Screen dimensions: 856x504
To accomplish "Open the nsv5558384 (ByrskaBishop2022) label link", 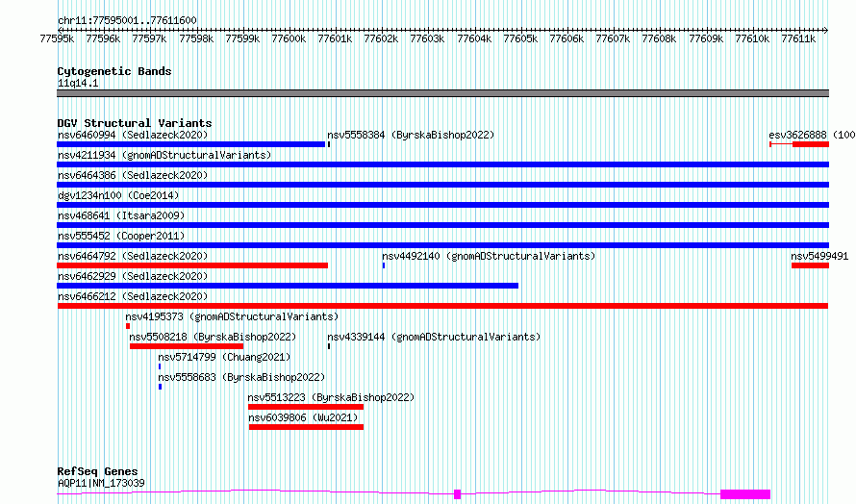I will coord(411,135).
